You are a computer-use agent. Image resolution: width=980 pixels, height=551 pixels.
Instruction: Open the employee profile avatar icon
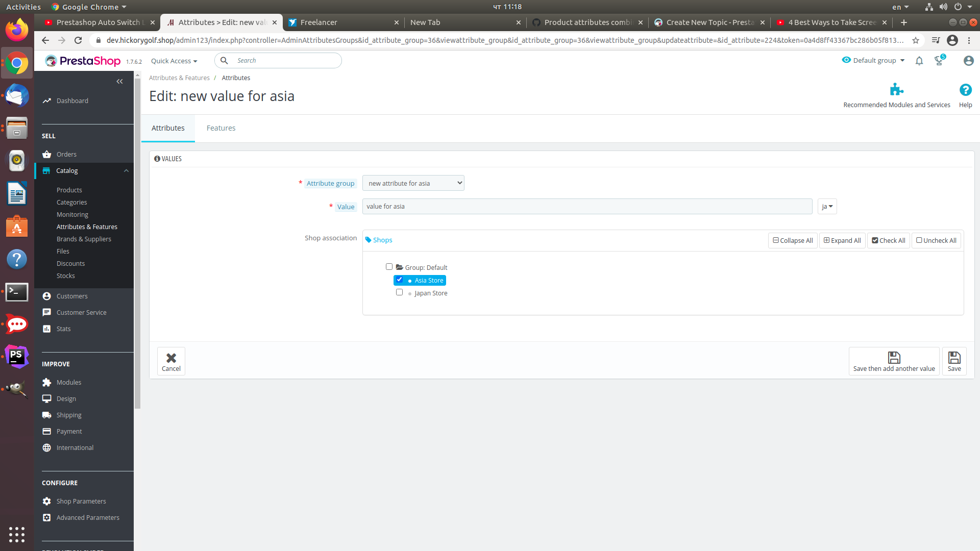pos(968,61)
